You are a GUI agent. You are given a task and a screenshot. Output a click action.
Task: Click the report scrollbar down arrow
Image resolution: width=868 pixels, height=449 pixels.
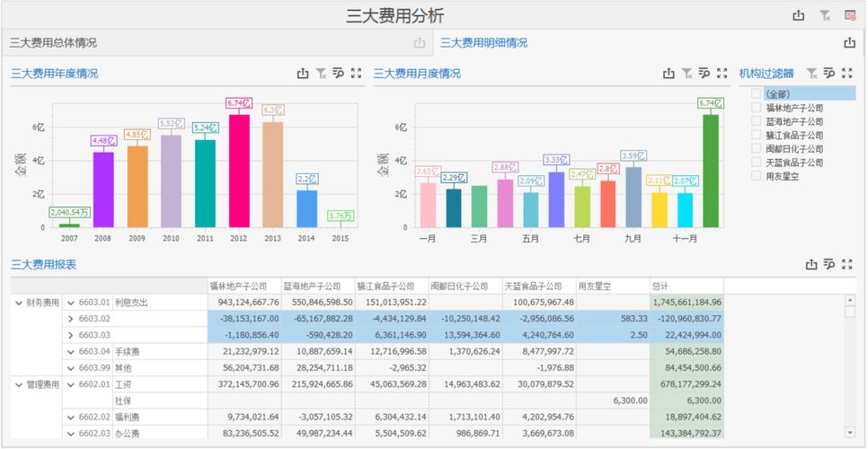click(x=850, y=432)
